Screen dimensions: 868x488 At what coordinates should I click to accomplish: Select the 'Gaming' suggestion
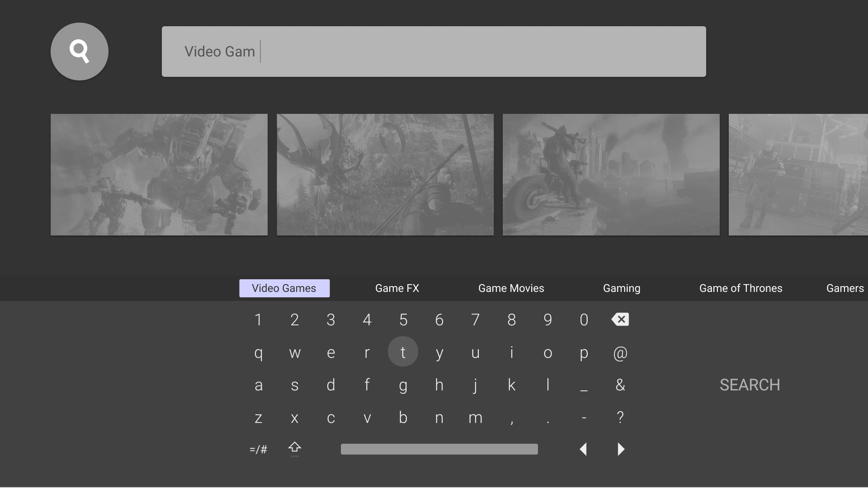(x=622, y=288)
